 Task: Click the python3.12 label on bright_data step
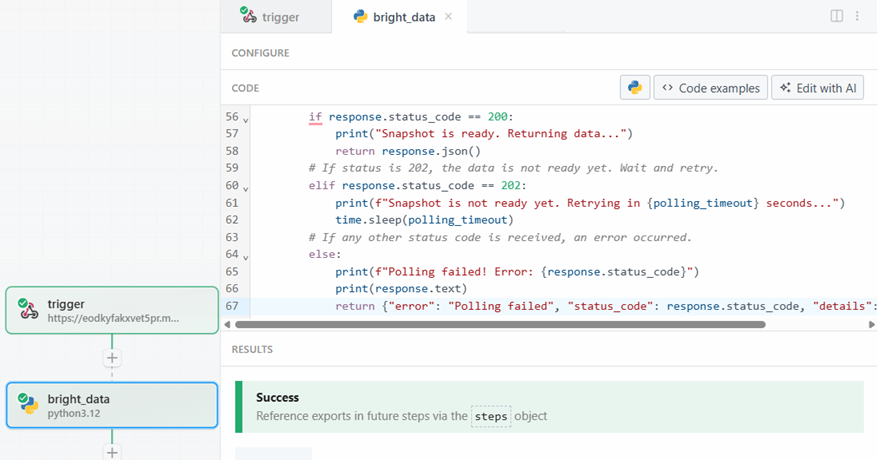[73, 413]
